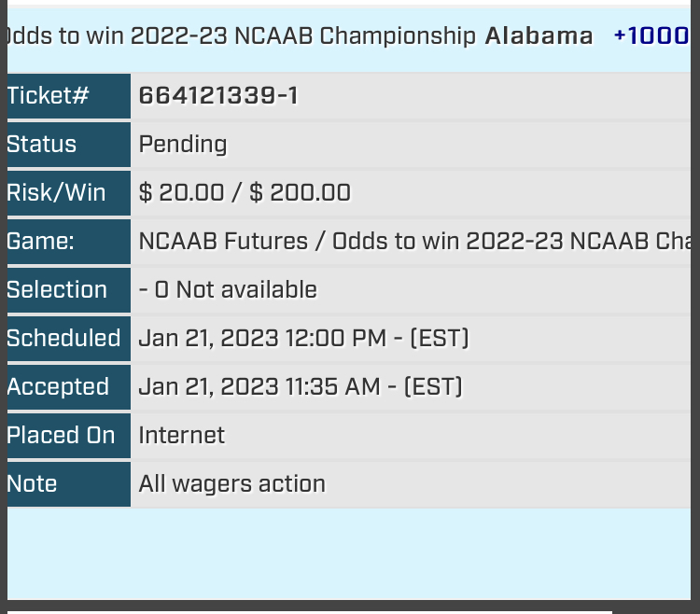The height and width of the screenshot is (614, 700).
Task: Click the Selection row label
Action: (57, 290)
